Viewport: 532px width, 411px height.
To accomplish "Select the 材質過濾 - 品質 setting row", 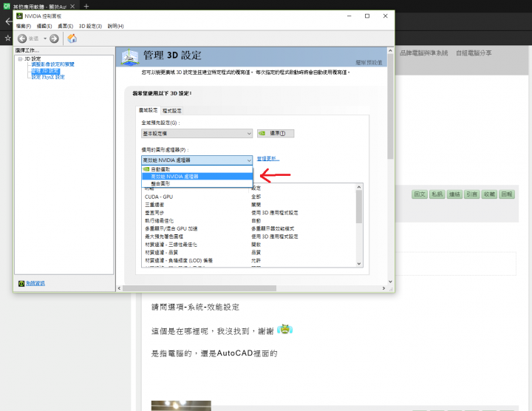I will pyautogui.click(x=248, y=253).
